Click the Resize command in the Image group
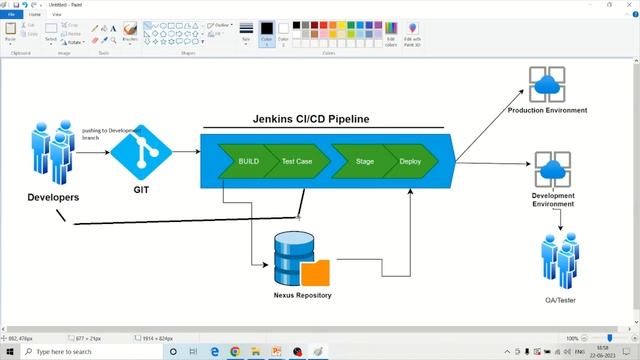The height and width of the screenshot is (360, 640). 71,34
